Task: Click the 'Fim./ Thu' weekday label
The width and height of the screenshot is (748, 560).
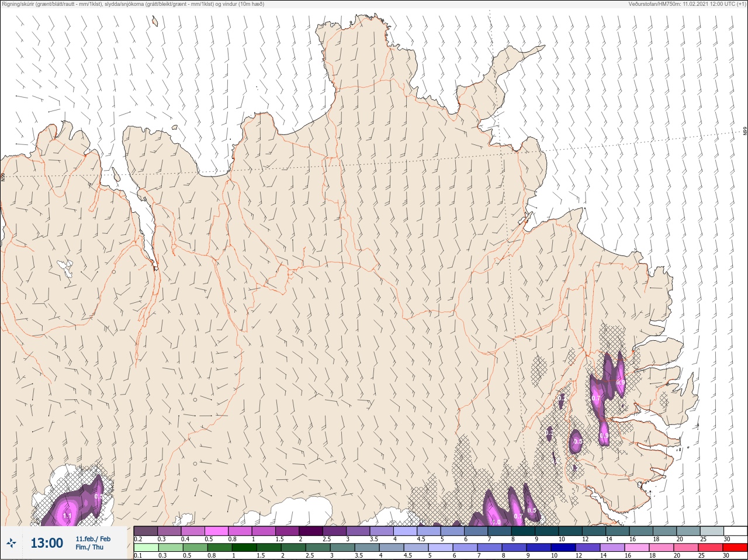Action: [x=89, y=547]
